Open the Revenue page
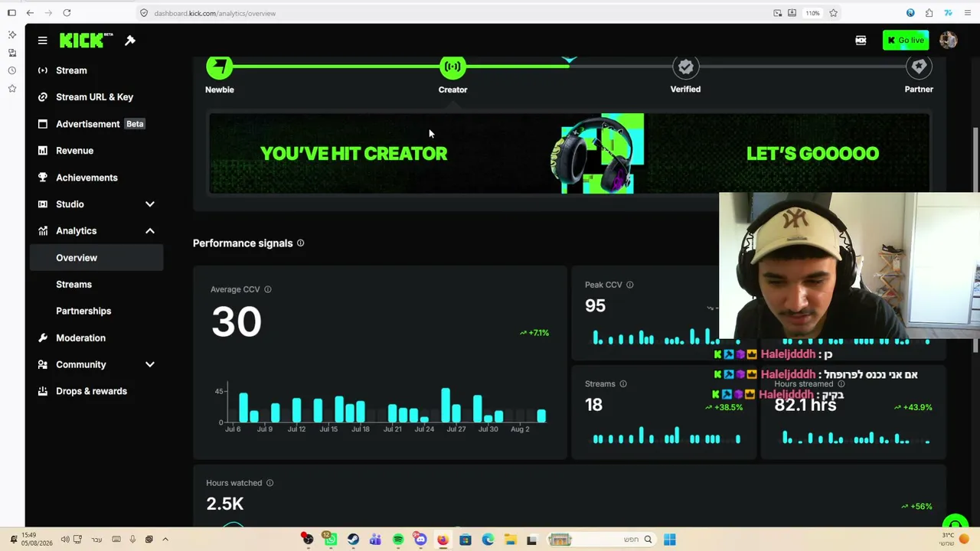The image size is (980, 551). [74, 151]
